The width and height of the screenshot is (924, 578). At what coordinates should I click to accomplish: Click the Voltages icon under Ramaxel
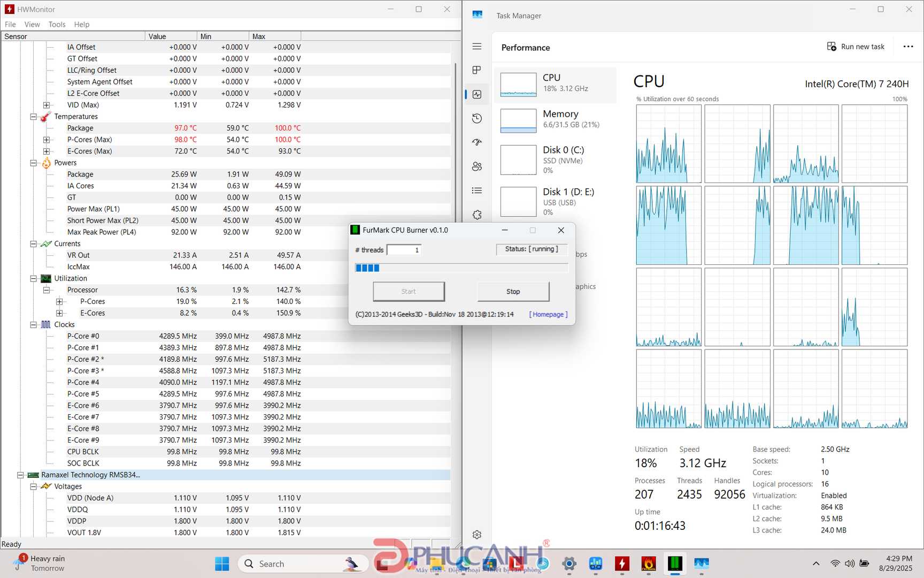tap(47, 486)
